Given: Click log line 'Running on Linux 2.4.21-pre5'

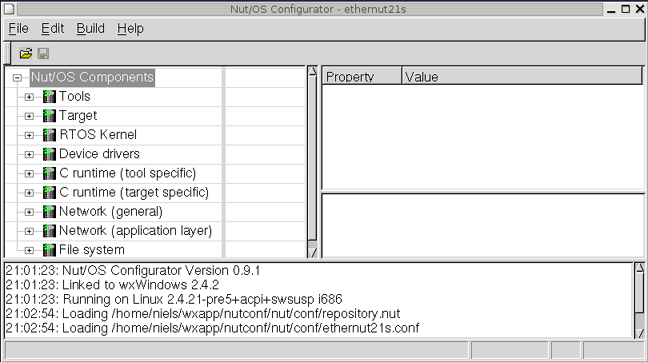Looking at the screenshot, I should 174,299.
